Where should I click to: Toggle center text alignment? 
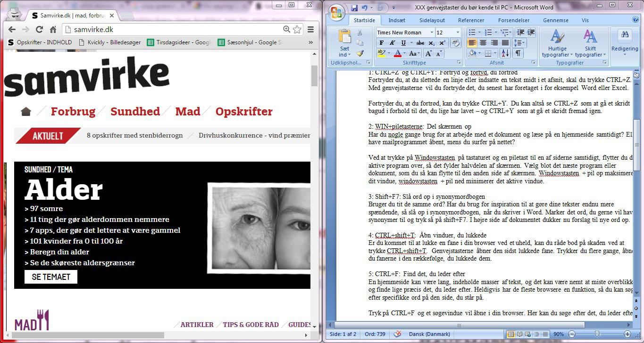click(483, 43)
